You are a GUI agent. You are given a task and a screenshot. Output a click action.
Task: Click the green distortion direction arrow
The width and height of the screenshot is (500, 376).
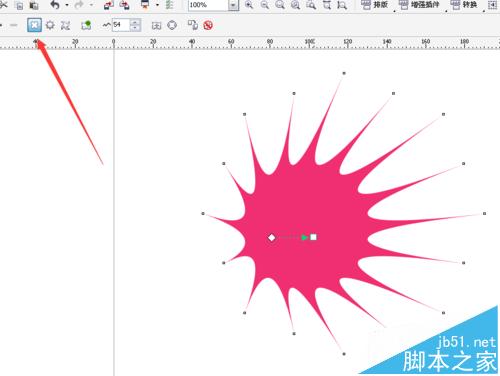click(x=304, y=237)
